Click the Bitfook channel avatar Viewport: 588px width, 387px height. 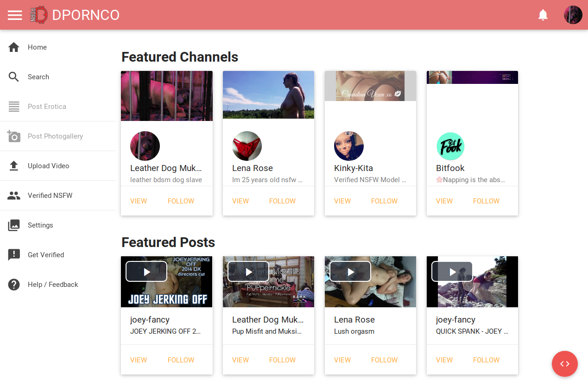[x=450, y=146]
